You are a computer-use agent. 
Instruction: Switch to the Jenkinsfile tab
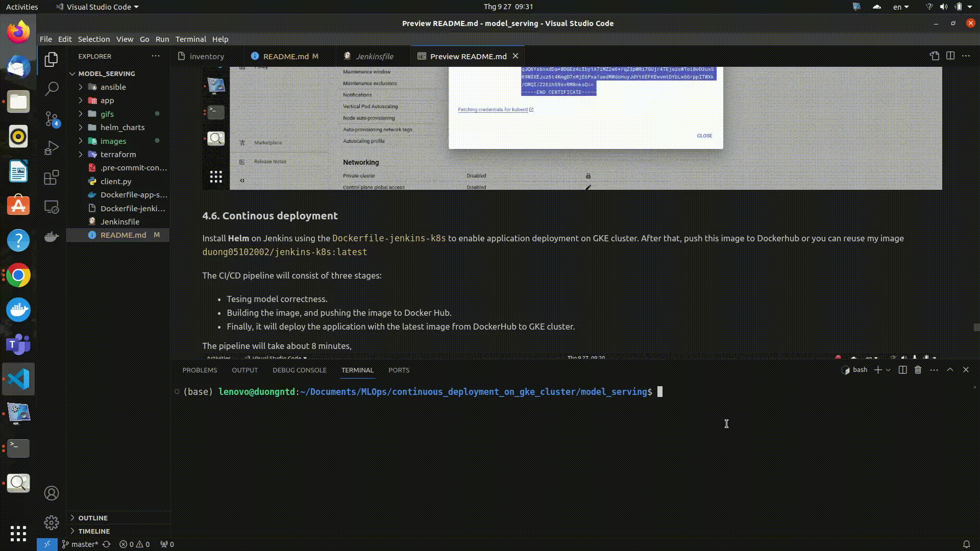[x=374, y=56]
